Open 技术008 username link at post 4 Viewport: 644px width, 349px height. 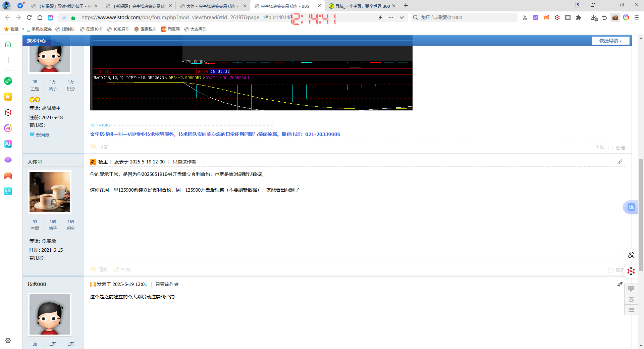click(37, 284)
